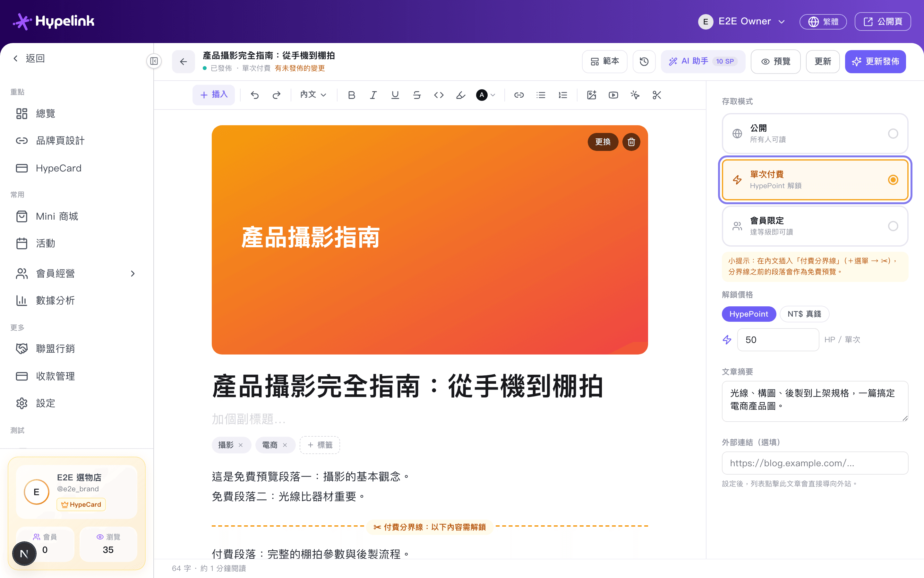Open the AI 助手 assistant
924x578 pixels.
pyautogui.click(x=703, y=62)
